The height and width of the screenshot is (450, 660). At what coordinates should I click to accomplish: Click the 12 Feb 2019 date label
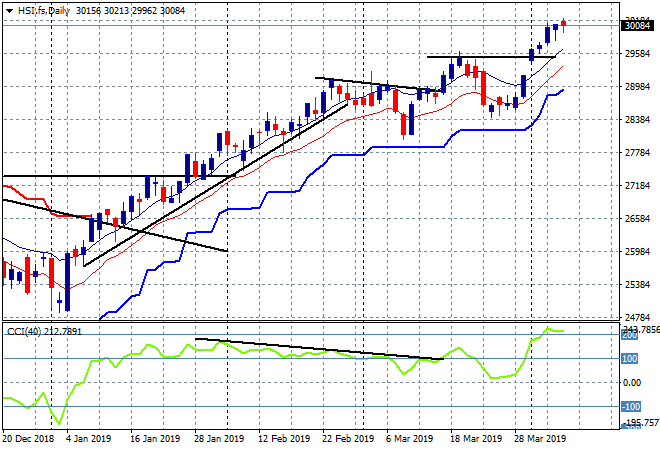283,438
